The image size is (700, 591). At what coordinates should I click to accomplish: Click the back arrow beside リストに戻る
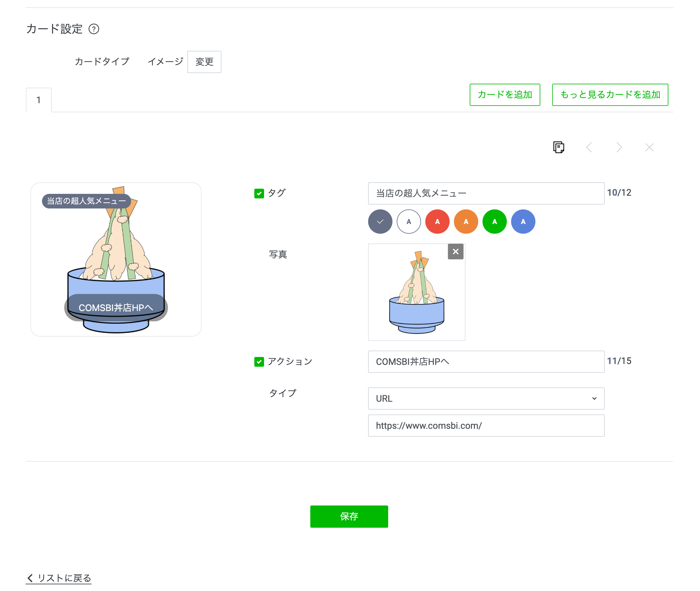(x=30, y=578)
